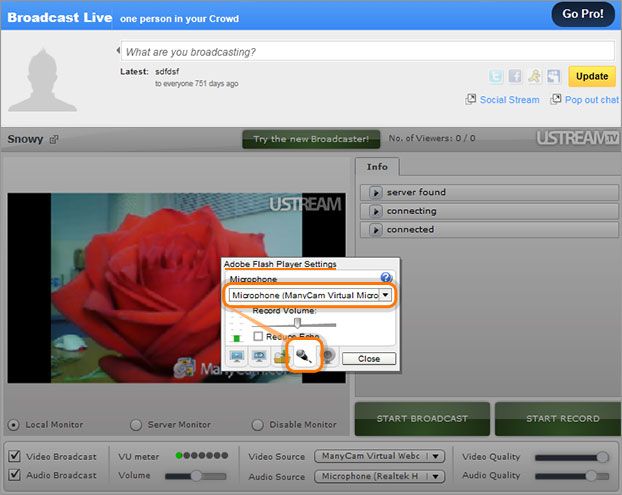Click the Start Broadcast button
622x495 pixels.
(x=422, y=418)
